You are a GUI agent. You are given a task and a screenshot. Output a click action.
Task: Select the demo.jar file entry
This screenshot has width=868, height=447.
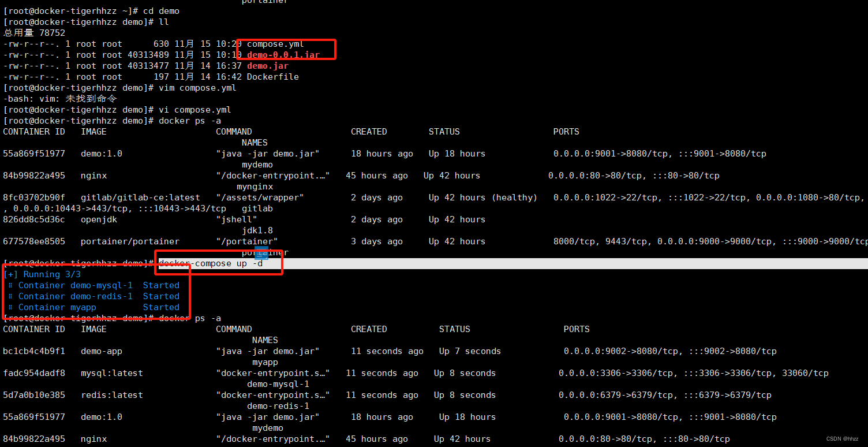[267, 65]
